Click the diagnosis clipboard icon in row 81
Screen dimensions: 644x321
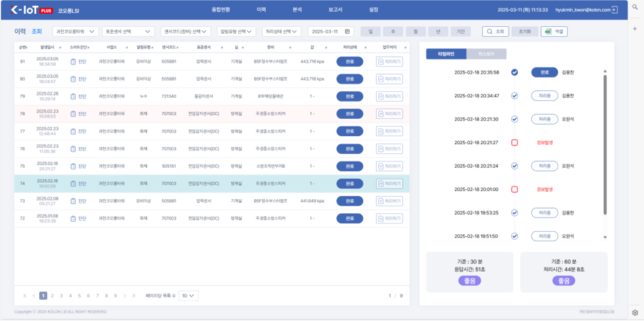(73, 62)
